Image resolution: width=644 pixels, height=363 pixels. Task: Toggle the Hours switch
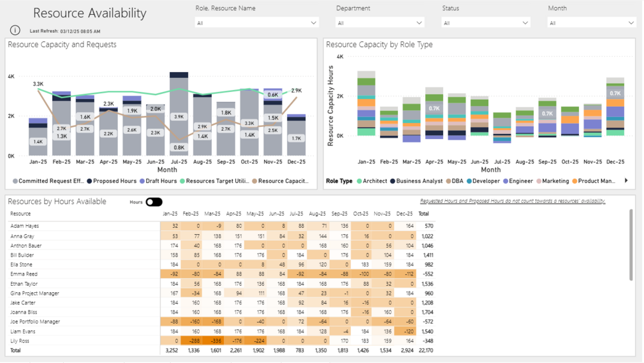tap(154, 202)
